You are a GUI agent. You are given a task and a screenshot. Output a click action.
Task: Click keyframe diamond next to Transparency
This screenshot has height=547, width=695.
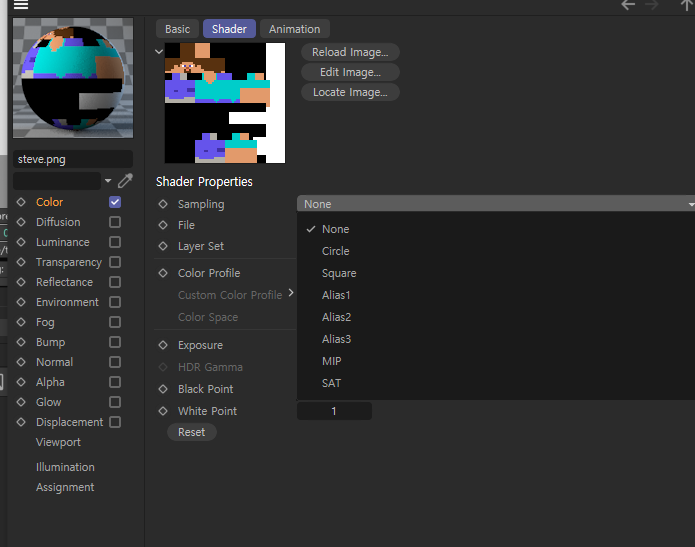coord(21,262)
